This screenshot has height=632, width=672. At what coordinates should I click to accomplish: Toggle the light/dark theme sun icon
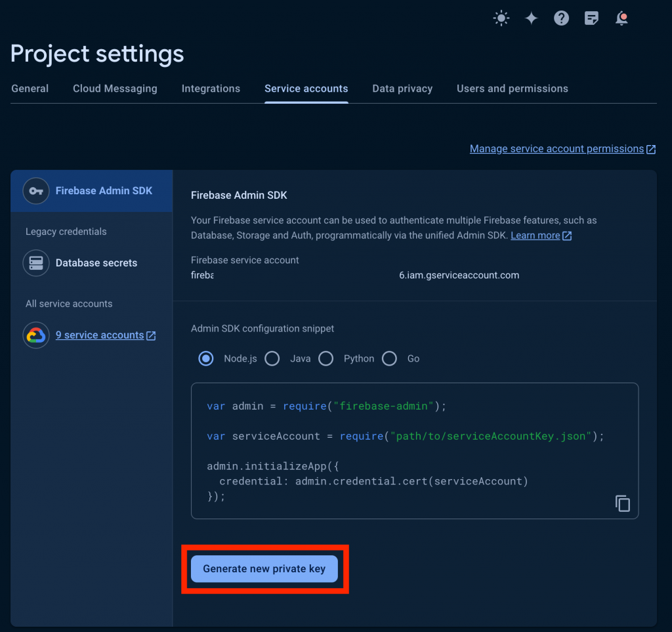[x=501, y=18]
